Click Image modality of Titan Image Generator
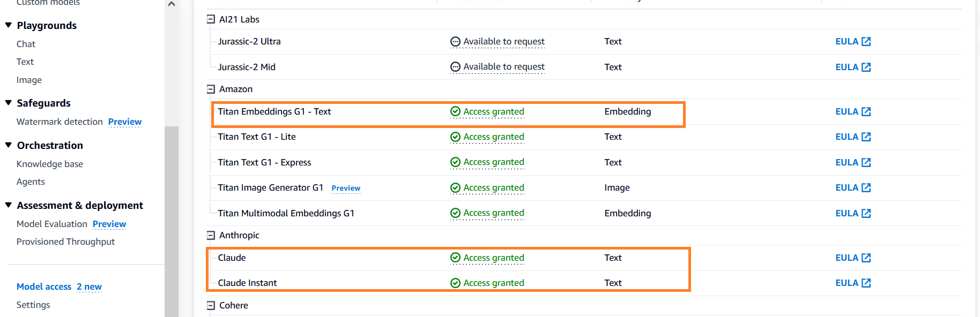This screenshot has height=317, width=980. pyautogui.click(x=617, y=187)
